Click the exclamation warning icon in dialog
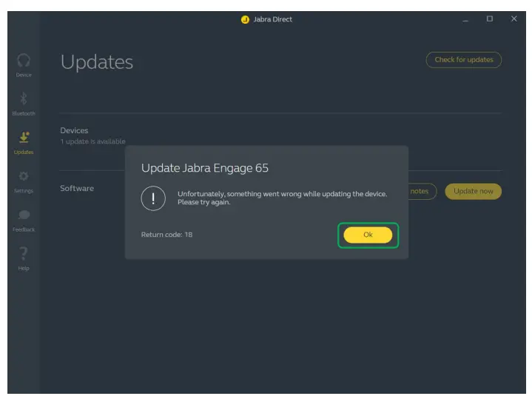 153,198
